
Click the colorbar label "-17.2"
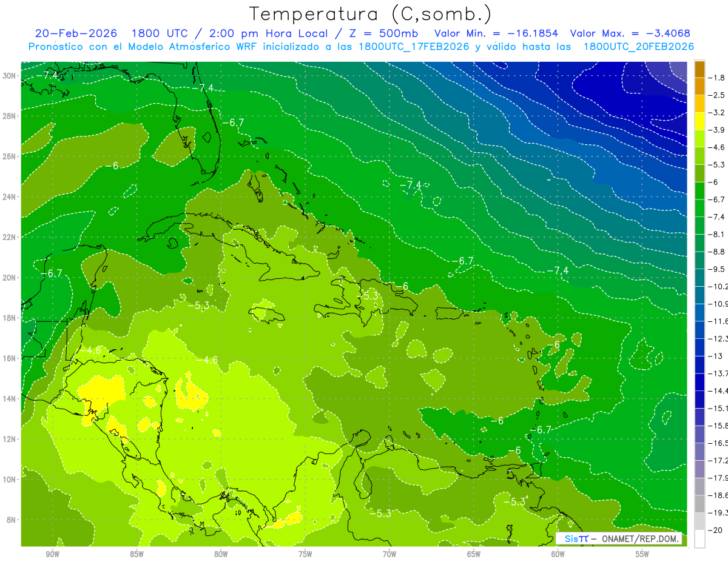coord(718,461)
